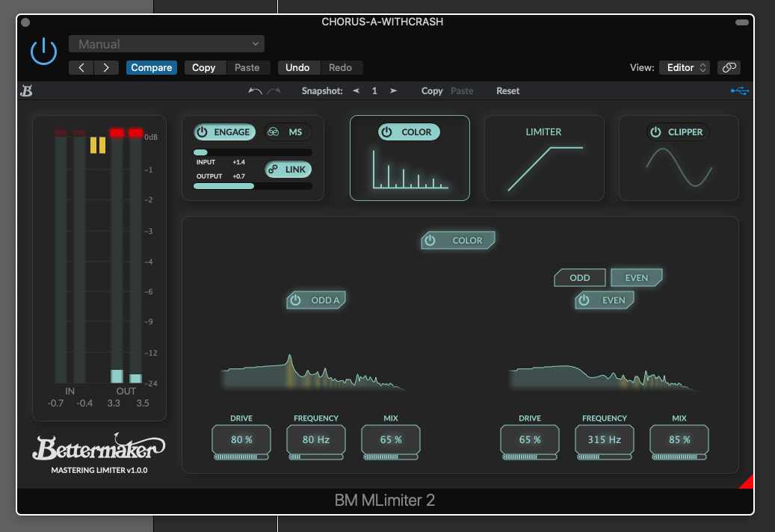Adjust the INPUT gain slider

point(253,152)
